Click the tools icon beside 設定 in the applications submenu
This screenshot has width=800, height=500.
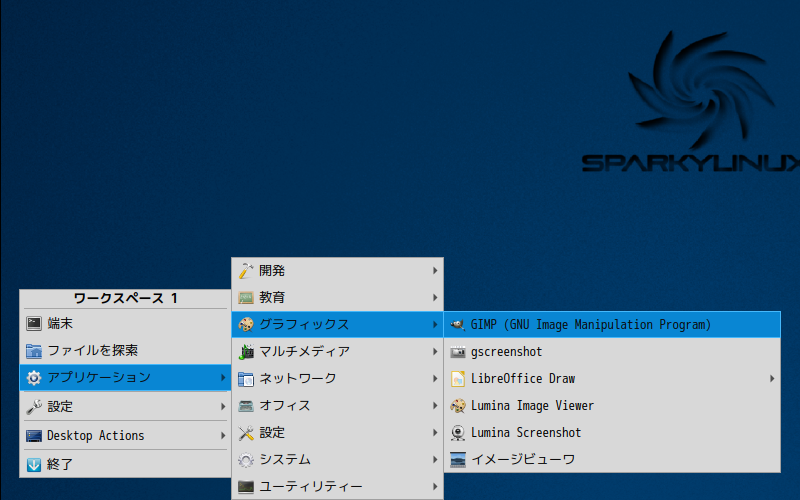[246, 433]
